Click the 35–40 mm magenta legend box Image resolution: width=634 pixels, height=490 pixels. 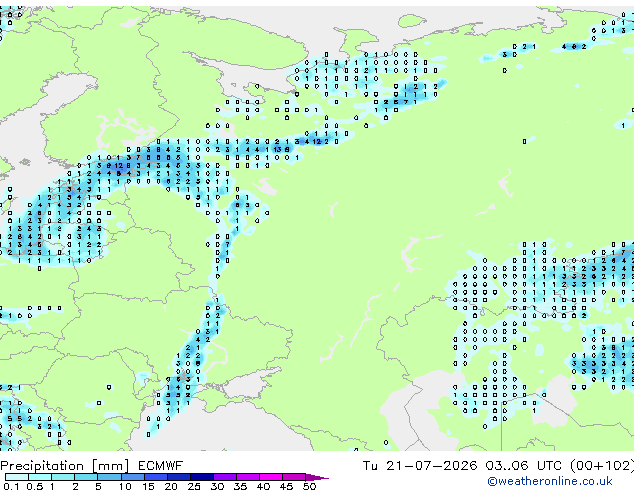tap(248, 477)
